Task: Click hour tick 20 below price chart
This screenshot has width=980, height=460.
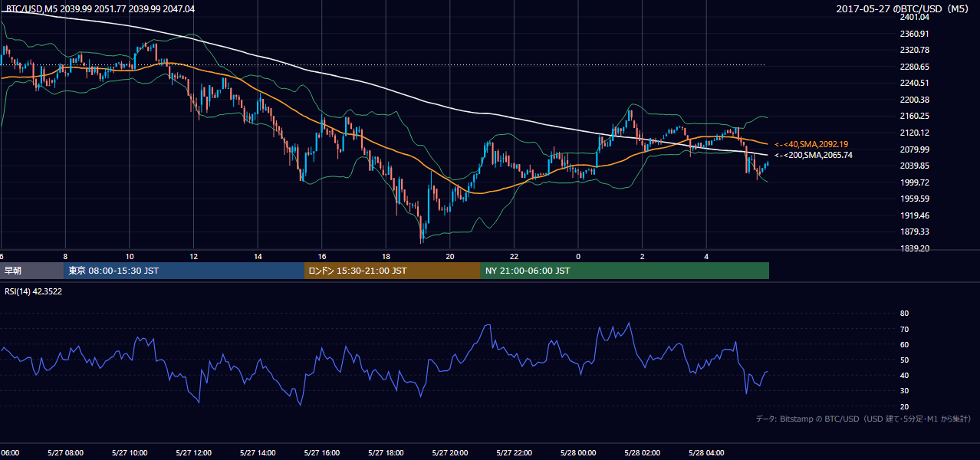Action: click(449, 256)
